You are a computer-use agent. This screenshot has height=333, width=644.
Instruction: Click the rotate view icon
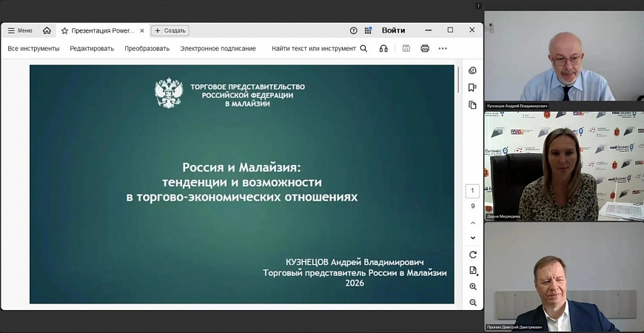(473, 255)
